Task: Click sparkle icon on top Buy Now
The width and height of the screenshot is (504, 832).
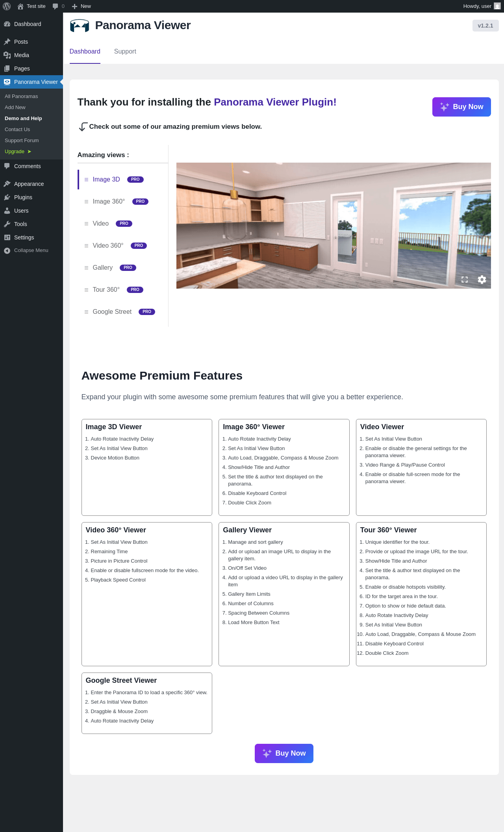Action: pos(445,107)
